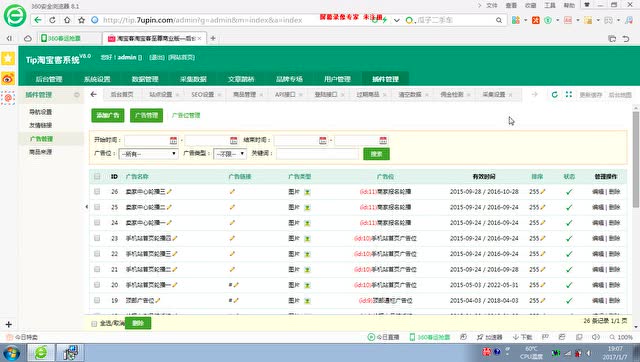Tick the checkbox for row ID 26
The height and width of the screenshot is (362, 640).
(x=97, y=191)
